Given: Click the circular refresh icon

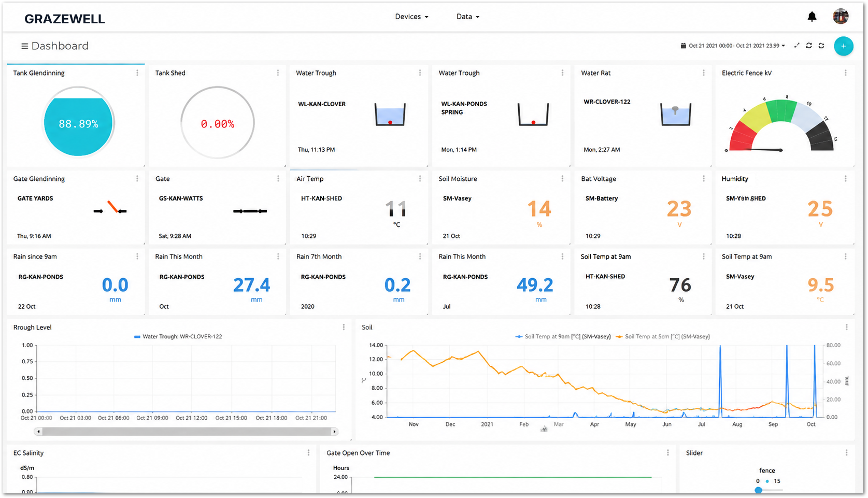Looking at the screenshot, I should (809, 46).
